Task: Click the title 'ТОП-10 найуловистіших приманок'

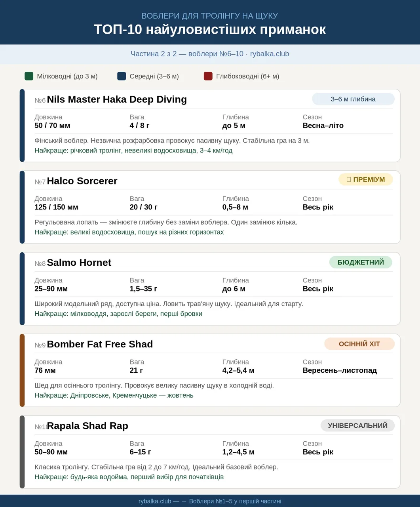Action: coord(210,29)
